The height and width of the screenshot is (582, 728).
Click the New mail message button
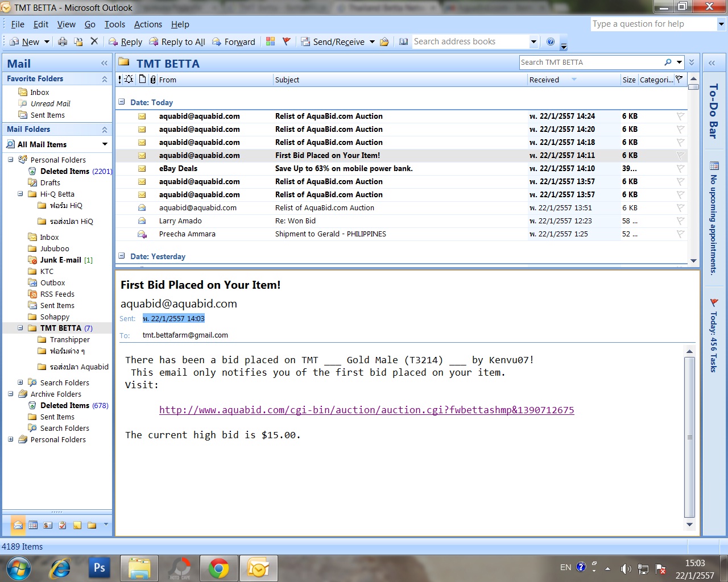pos(25,41)
